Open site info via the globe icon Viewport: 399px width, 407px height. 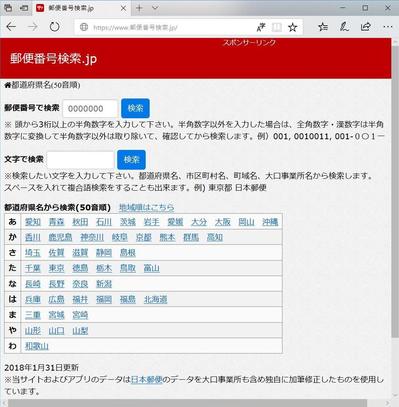(x=84, y=27)
